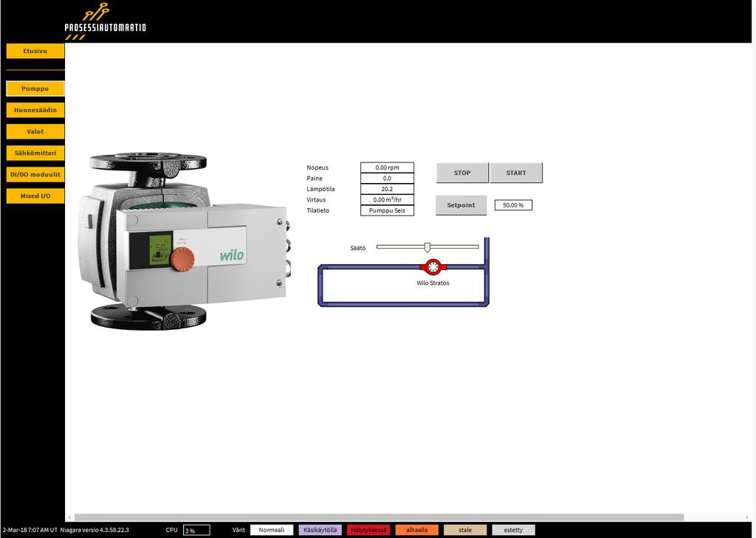Screen dimensions: 756x538
Task: Click the scrollbar left arrow
Action: click(x=69, y=517)
